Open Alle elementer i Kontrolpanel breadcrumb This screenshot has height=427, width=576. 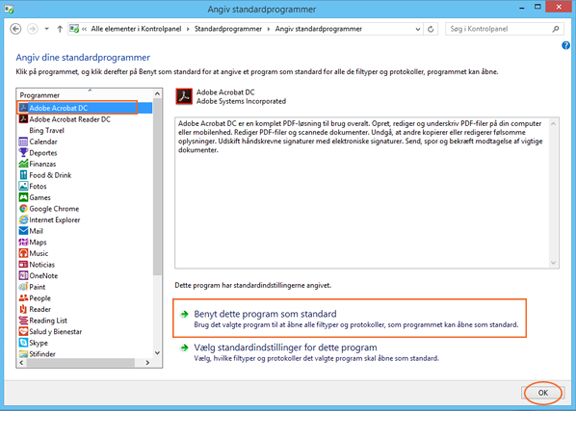[x=136, y=29]
